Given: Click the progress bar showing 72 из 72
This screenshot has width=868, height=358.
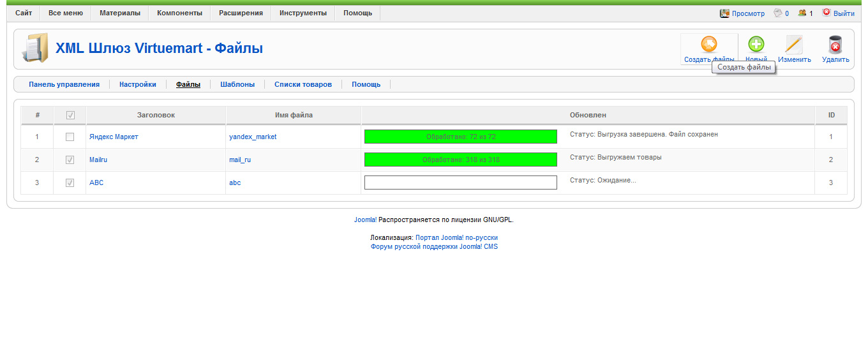Looking at the screenshot, I should coord(461,137).
